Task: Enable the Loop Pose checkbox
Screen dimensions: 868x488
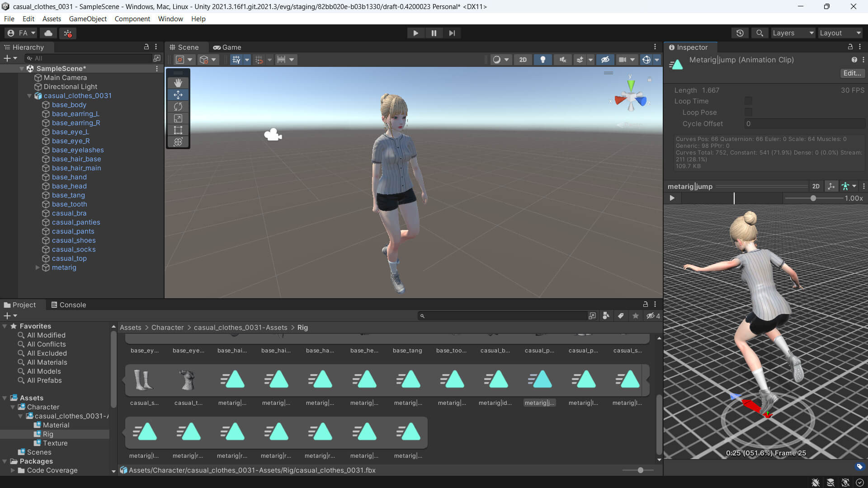Action: 748,112
